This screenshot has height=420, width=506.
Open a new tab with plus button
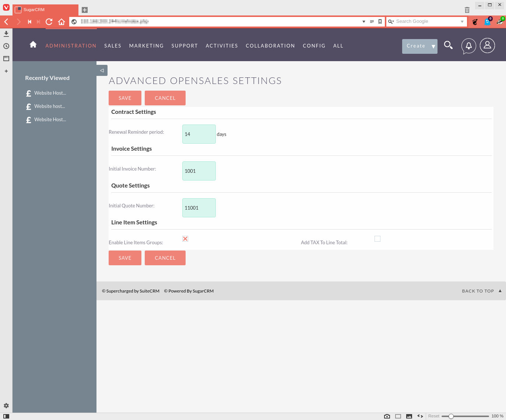point(85,10)
